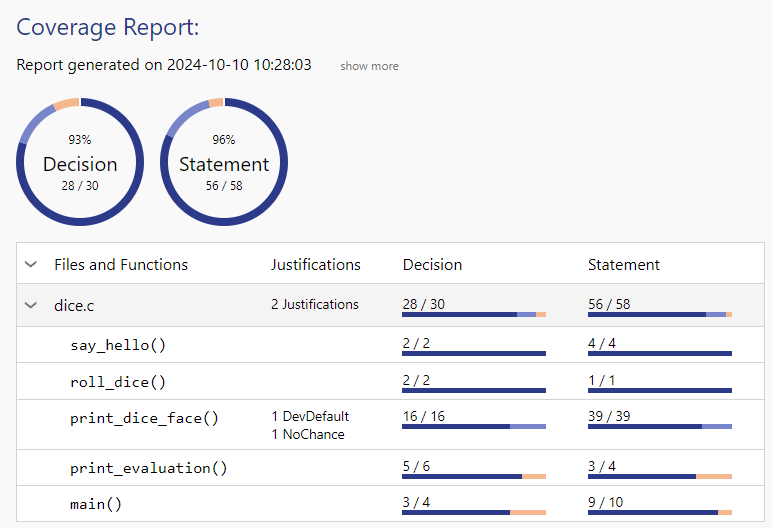Open the say_hello() function
Viewport: 772px width, 528px height.
click(x=117, y=345)
